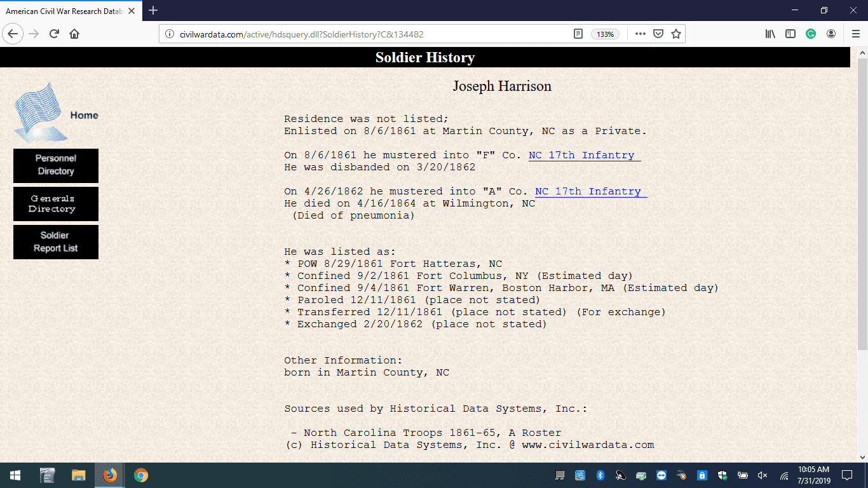Launch Chrome from the taskbar

pos(141,475)
